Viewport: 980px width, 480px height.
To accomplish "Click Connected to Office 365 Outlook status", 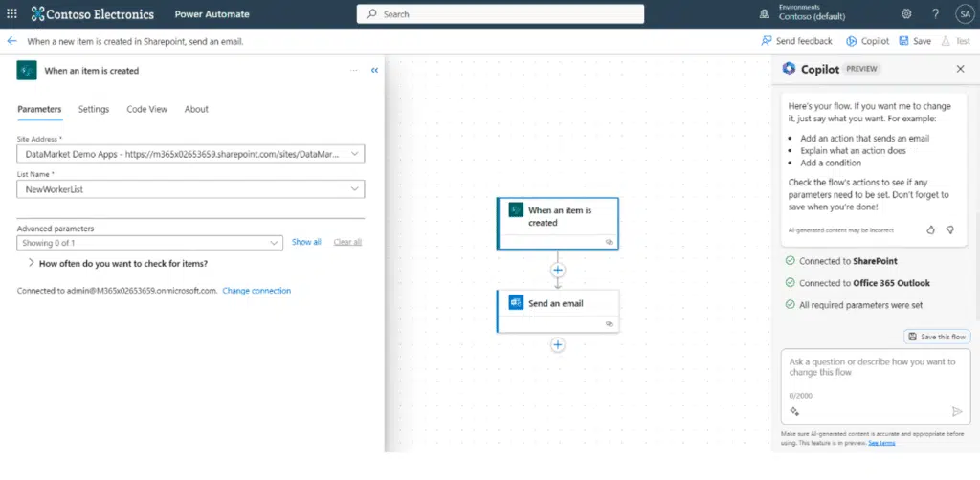I will (857, 283).
